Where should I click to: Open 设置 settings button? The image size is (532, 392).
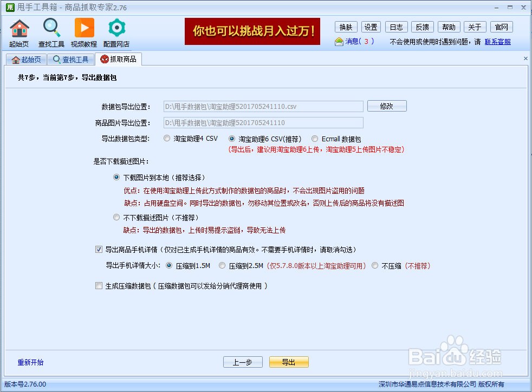point(371,27)
